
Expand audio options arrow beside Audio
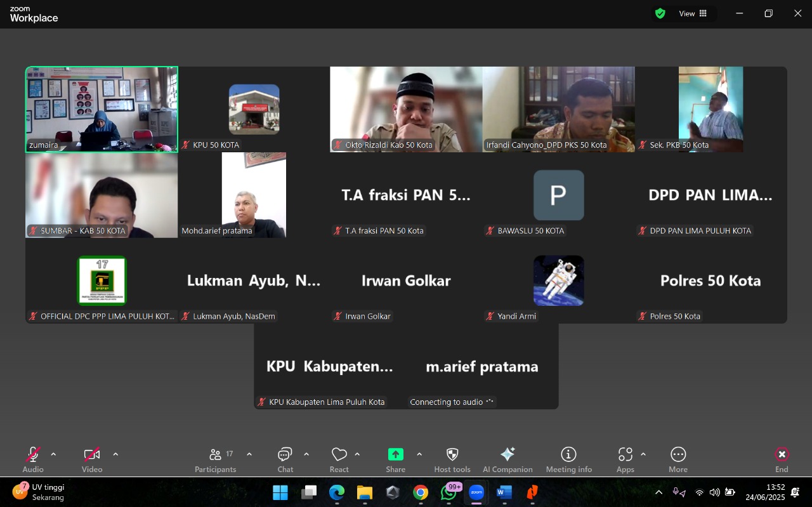(53, 454)
